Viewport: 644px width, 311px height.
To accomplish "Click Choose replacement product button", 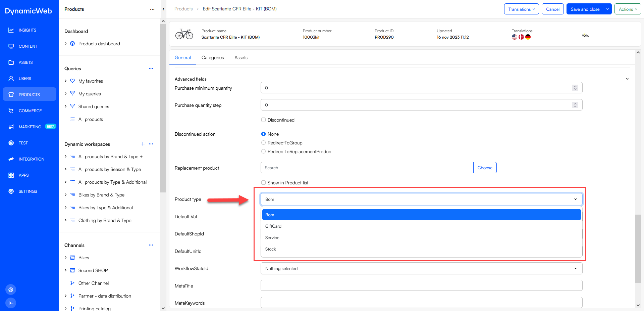I will (485, 168).
